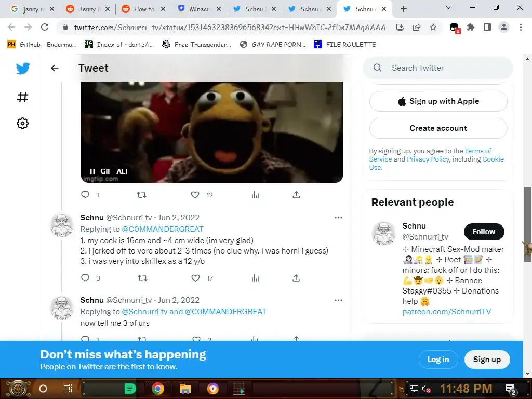
Task: Open @COMMANDERGREAT mention in first reply
Action: [163, 229]
